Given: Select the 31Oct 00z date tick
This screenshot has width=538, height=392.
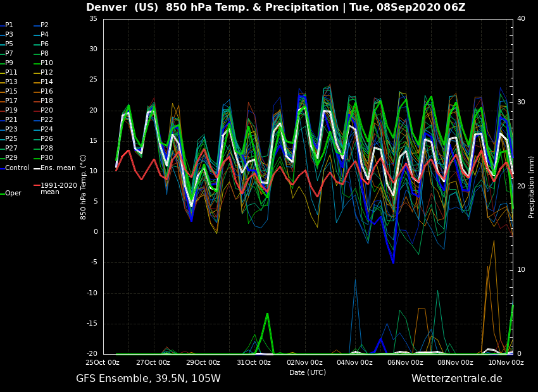Looking at the screenshot, I should 254,363.
